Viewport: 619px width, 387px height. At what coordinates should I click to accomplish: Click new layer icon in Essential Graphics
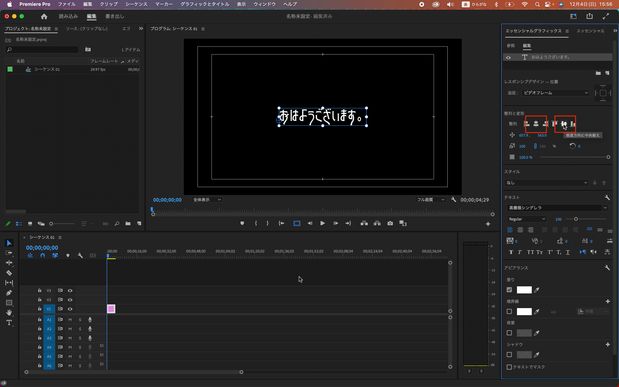click(x=607, y=73)
